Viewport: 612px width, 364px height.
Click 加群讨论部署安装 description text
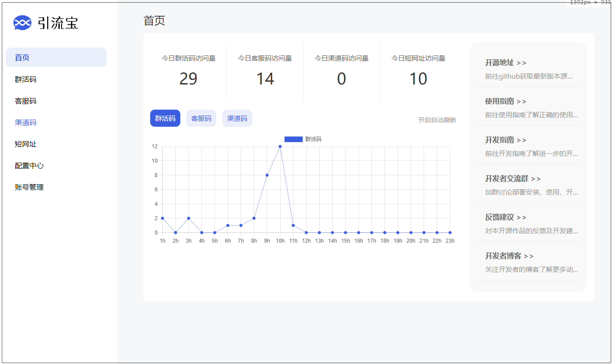[532, 192]
